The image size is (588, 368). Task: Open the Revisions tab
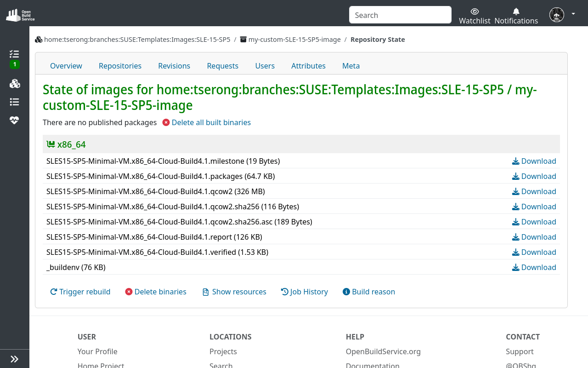coord(174,66)
